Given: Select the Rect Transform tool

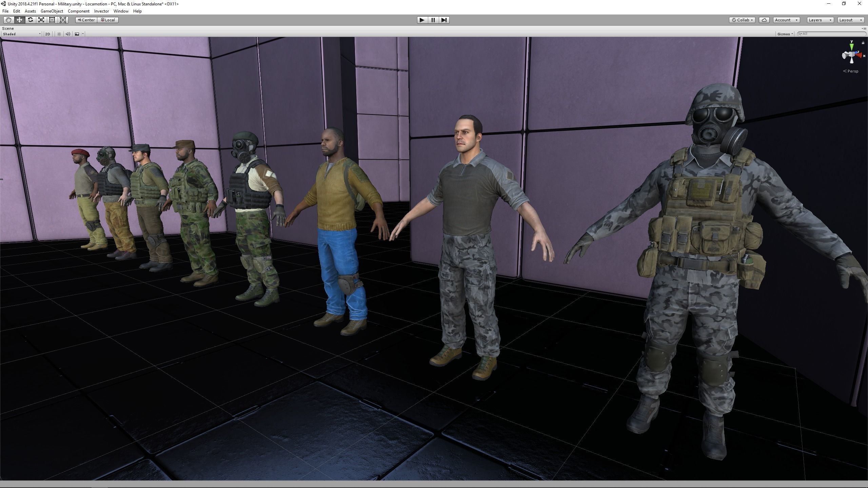Looking at the screenshot, I should pos(52,20).
